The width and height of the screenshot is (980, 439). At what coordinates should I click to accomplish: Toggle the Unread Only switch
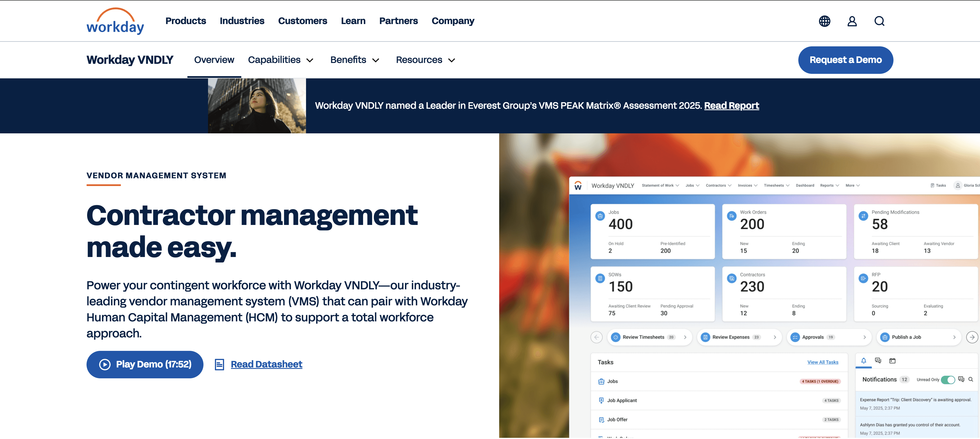948,380
